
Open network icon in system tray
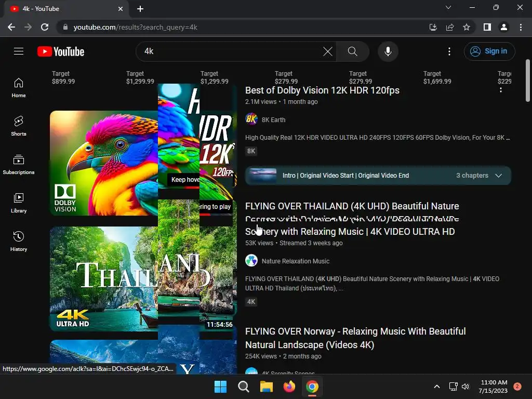click(453, 387)
